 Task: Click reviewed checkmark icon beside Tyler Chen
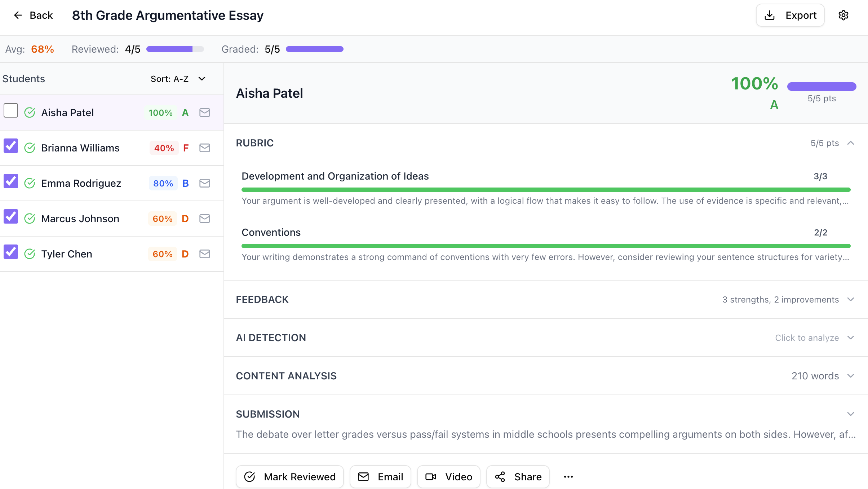30,254
